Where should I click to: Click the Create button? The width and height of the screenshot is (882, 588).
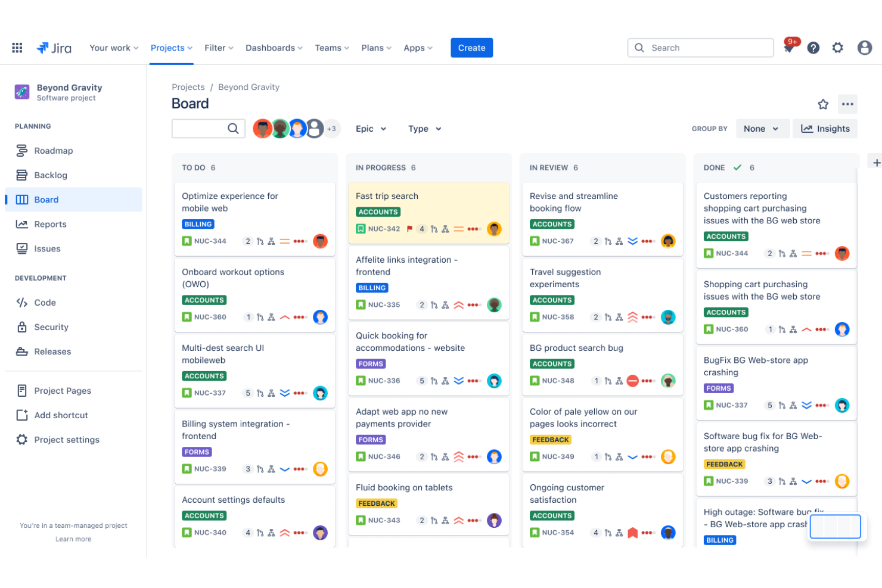(x=471, y=48)
